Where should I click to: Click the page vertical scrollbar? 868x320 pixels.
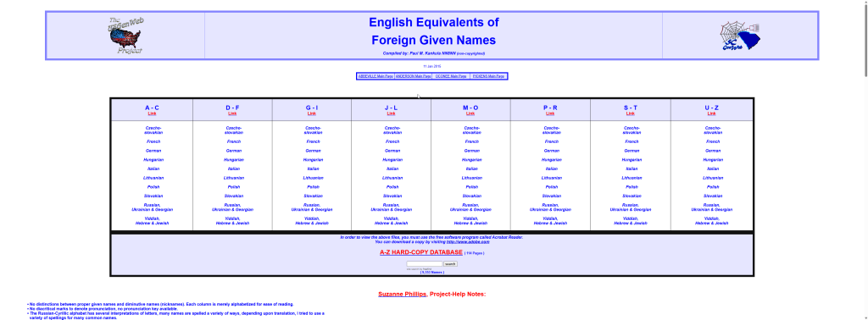click(x=864, y=160)
